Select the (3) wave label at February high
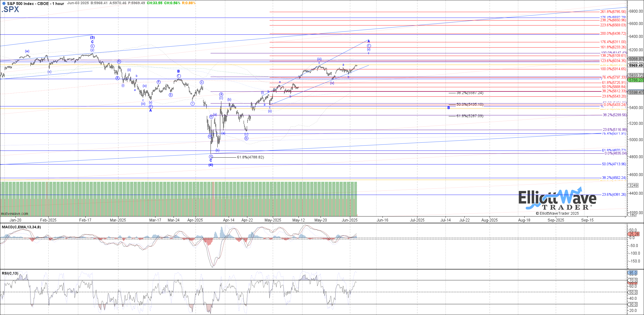Image resolution: width=644 pixels, height=315 pixels. point(92,38)
